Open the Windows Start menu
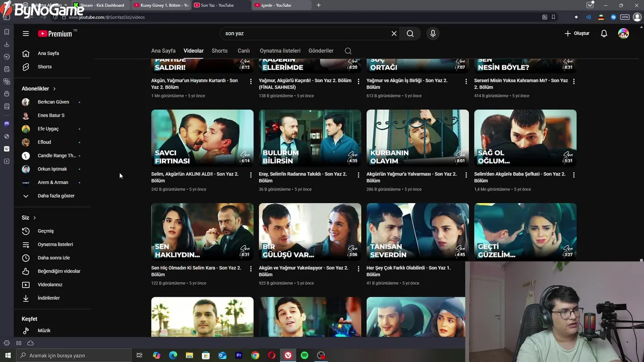Viewport: 644px width, 362px height. [x=8, y=355]
